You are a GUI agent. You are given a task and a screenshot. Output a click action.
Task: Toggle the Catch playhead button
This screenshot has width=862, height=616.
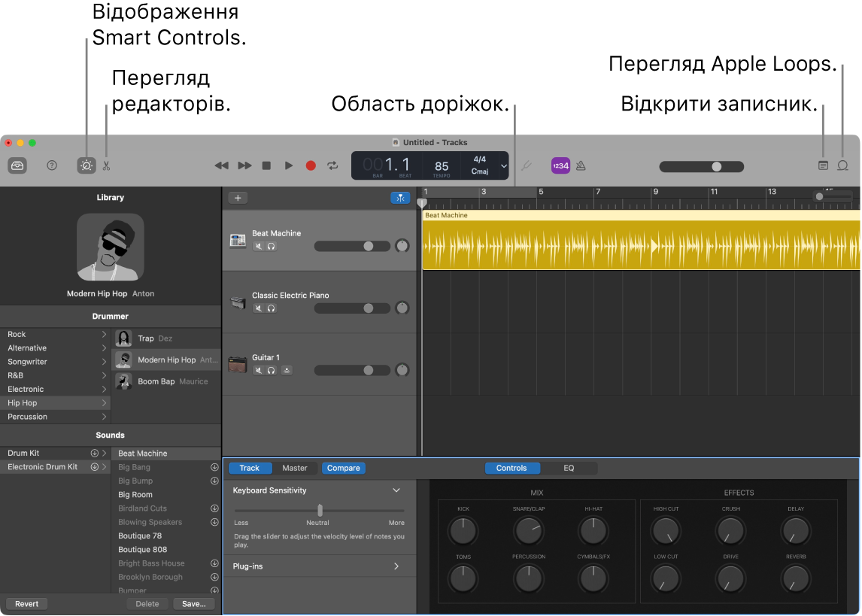point(400,198)
